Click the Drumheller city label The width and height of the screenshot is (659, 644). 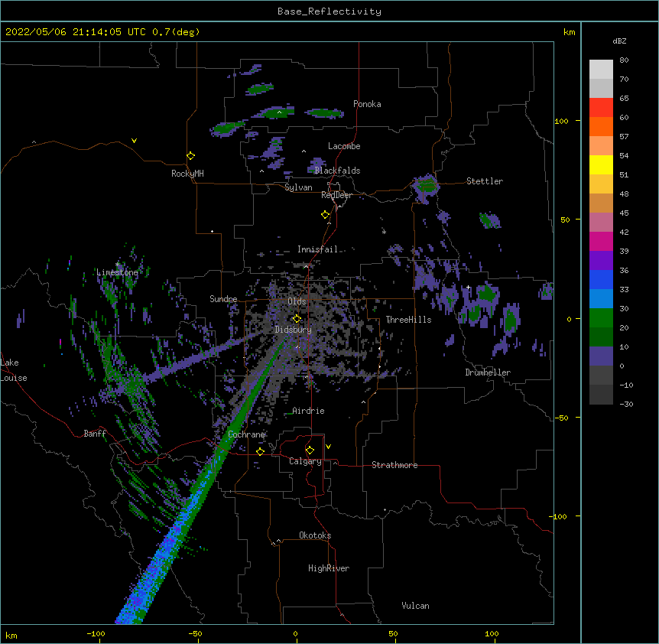[488, 372]
